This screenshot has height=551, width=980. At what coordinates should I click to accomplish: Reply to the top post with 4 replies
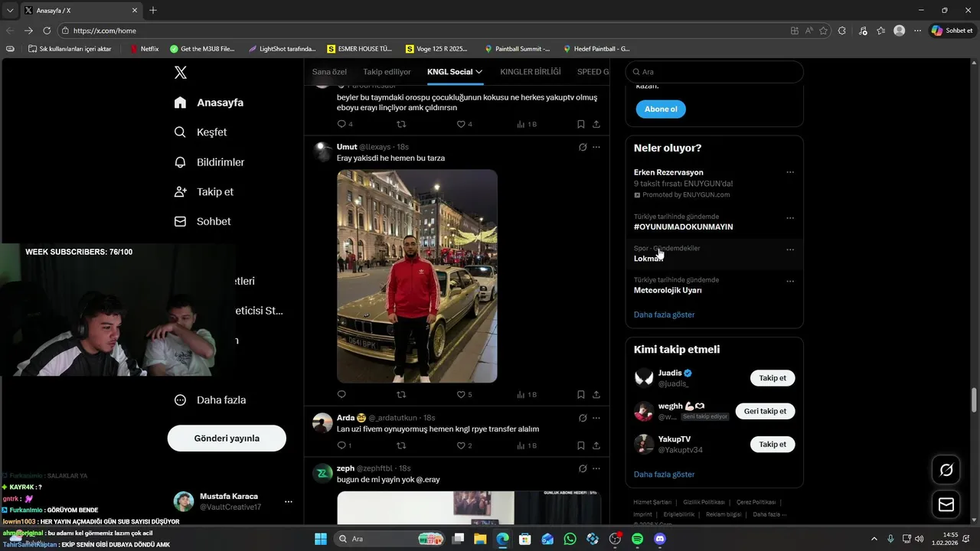[x=345, y=124]
